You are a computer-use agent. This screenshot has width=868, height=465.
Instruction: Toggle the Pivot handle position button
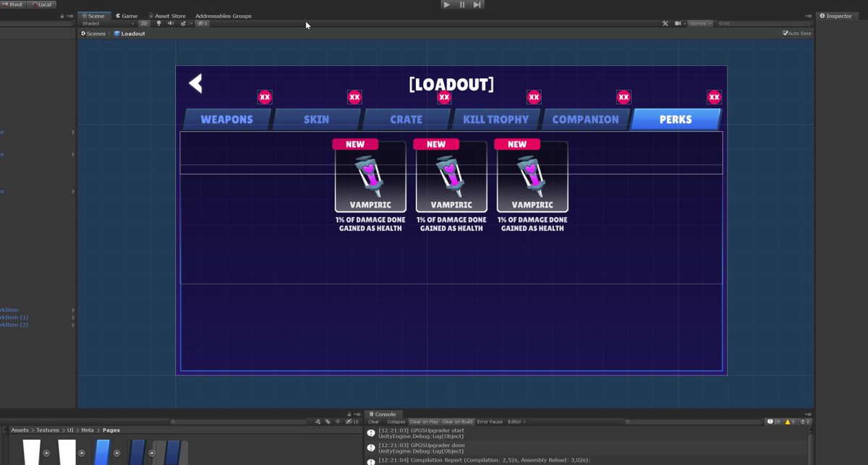pos(12,4)
